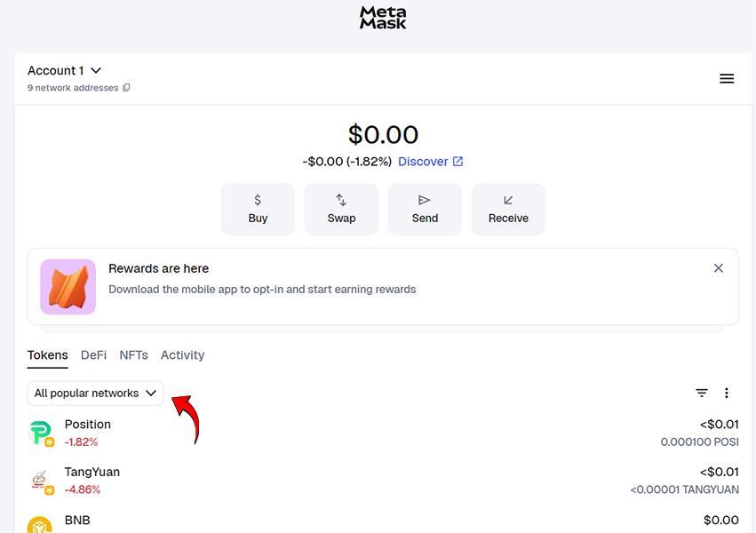Click the BNB token logo
This screenshot has width=756, height=533.
point(40,524)
